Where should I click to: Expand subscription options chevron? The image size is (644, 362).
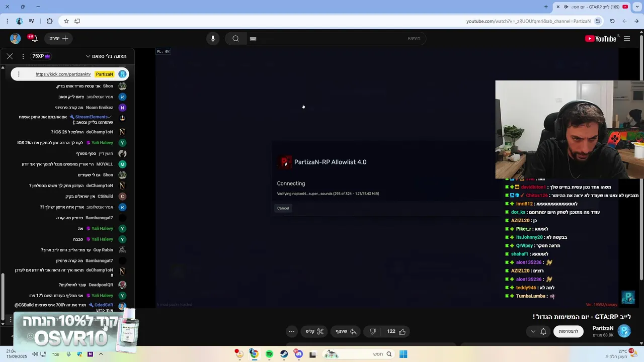pyautogui.click(x=533, y=331)
